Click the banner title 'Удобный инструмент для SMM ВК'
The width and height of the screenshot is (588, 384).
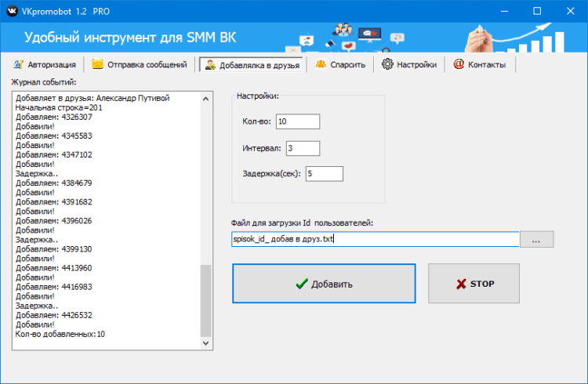pos(130,38)
